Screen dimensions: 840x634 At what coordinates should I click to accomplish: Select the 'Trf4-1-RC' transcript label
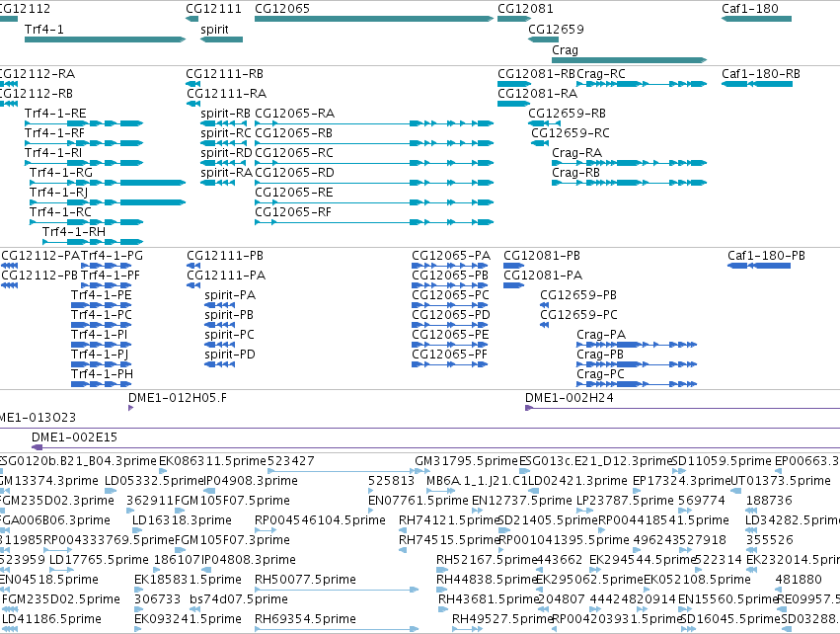point(60,211)
